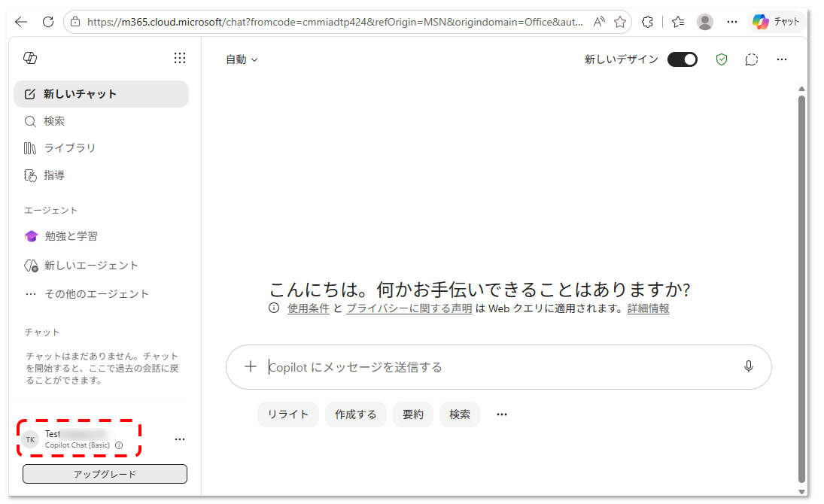Open the 使用条件 link
The width and height of the screenshot is (824, 504).
[x=309, y=308]
